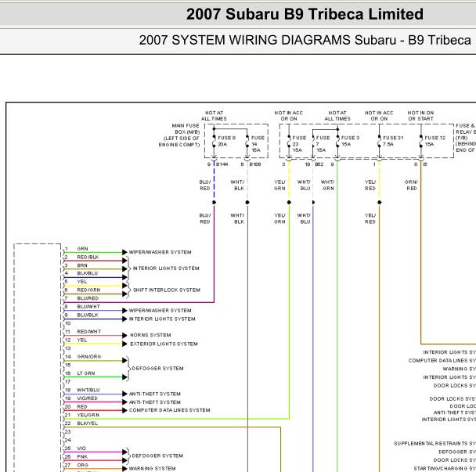Select "ANTI-THEFT SYSTEM" on the WHT/BLU row
The image size is (476, 472).
pos(154,394)
